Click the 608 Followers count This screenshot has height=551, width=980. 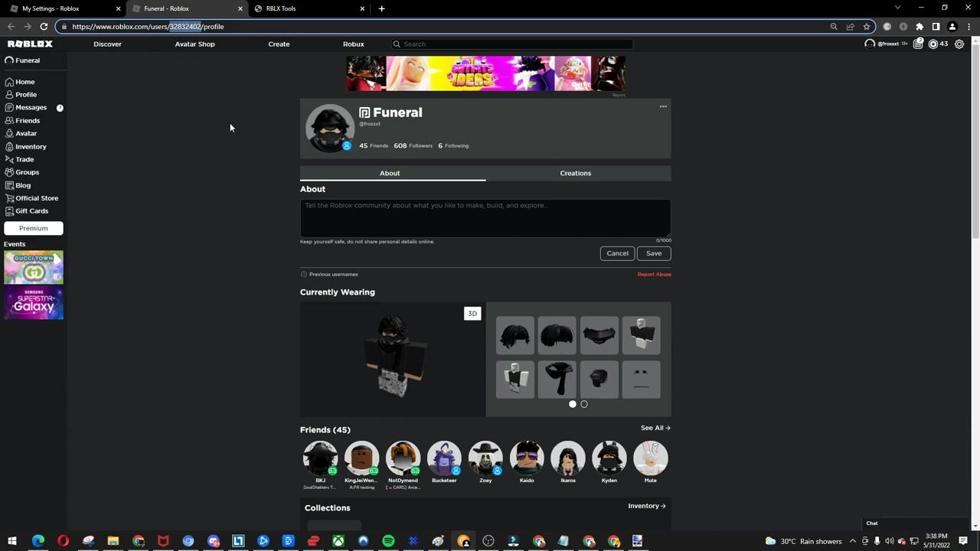(413, 145)
